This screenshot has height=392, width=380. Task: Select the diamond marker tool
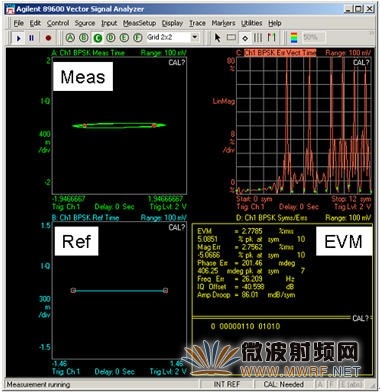coord(245,38)
